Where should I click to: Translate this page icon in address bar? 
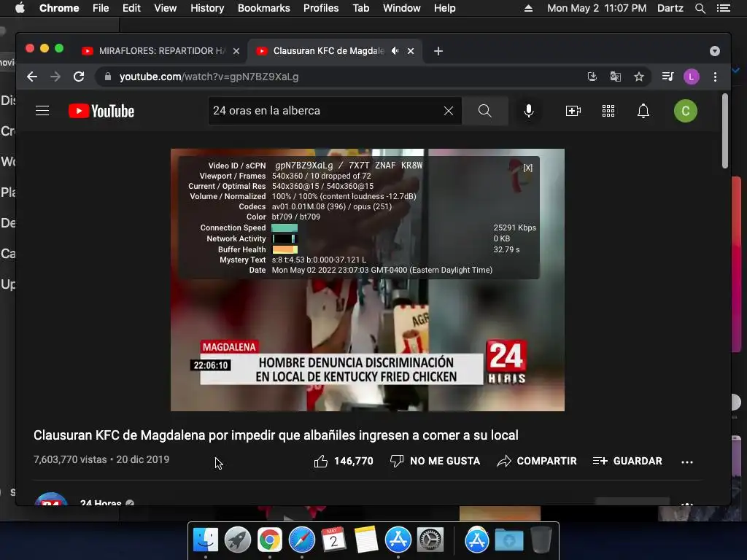click(x=615, y=77)
